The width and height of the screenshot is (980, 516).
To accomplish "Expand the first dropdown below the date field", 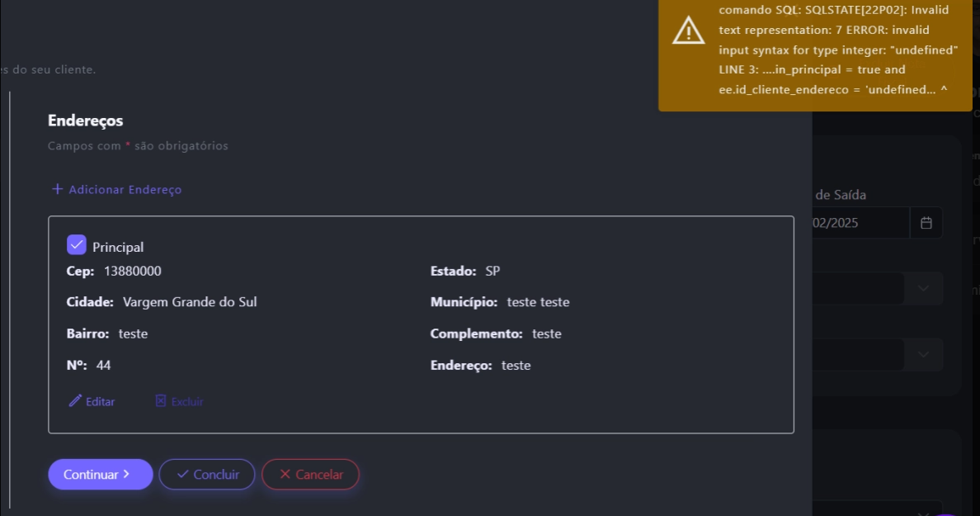I will click(x=924, y=288).
